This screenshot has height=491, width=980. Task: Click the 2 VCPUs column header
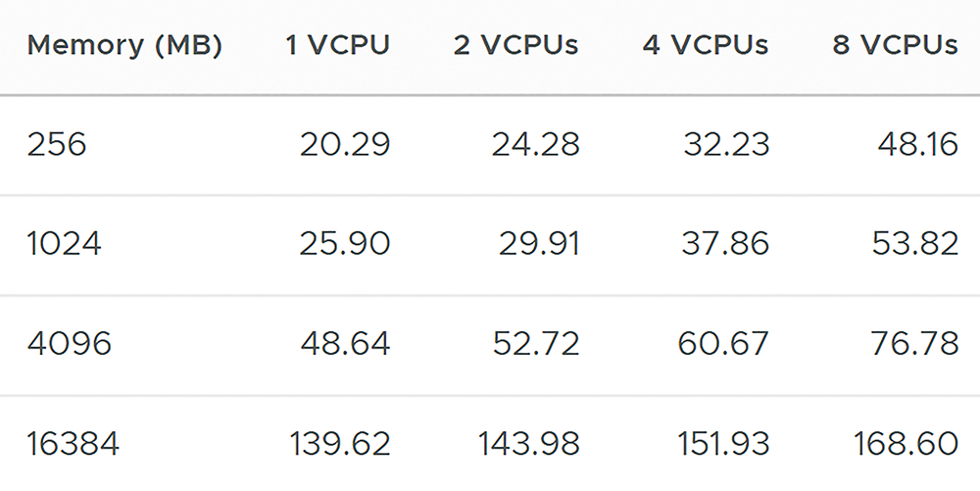[x=515, y=45]
